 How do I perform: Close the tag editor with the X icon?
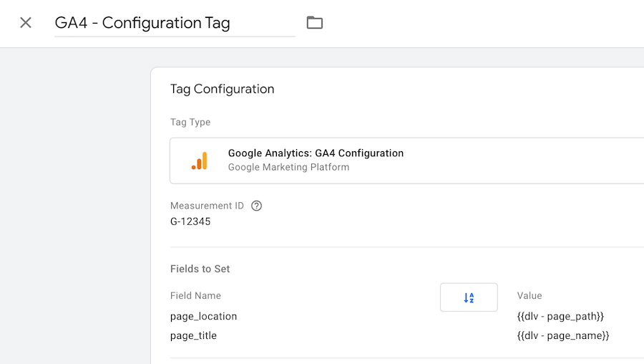coord(26,23)
